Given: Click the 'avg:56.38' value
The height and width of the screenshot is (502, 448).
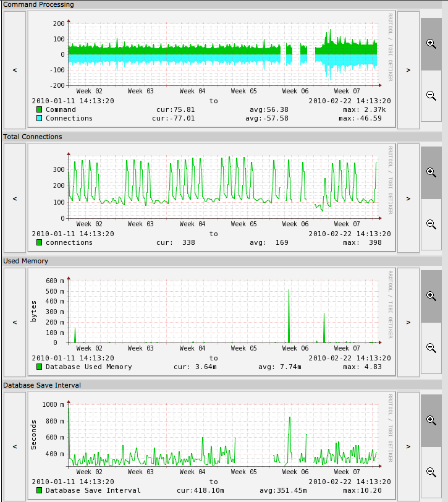Looking at the screenshot, I should pyautogui.click(x=269, y=110).
